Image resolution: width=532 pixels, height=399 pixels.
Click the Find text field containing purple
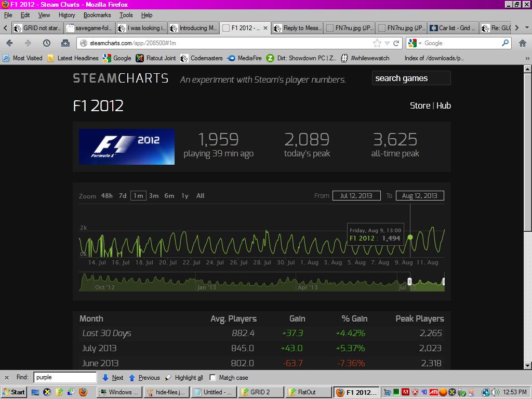click(x=65, y=377)
